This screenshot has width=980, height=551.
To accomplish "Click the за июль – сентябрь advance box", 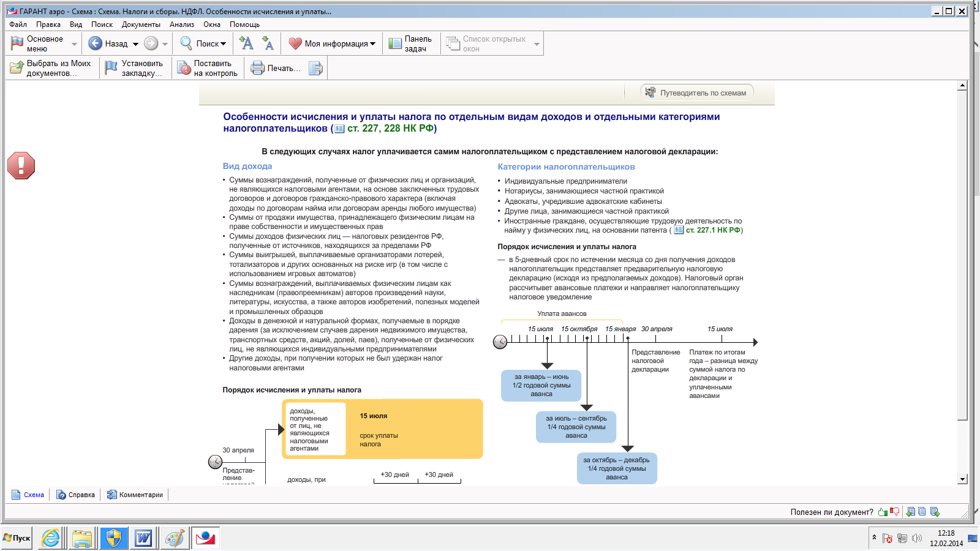I will click(x=576, y=427).
